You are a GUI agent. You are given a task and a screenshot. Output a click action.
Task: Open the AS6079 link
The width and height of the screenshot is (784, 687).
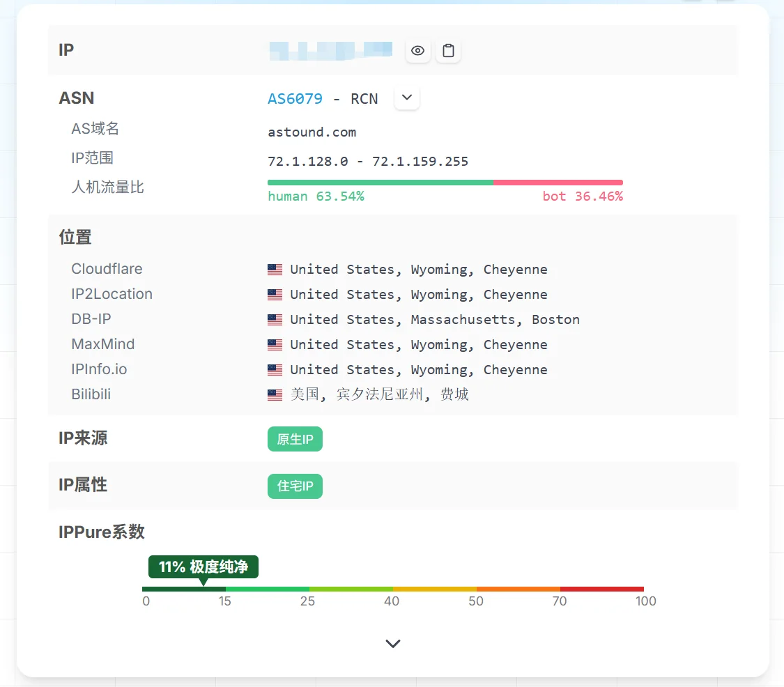tap(295, 98)
